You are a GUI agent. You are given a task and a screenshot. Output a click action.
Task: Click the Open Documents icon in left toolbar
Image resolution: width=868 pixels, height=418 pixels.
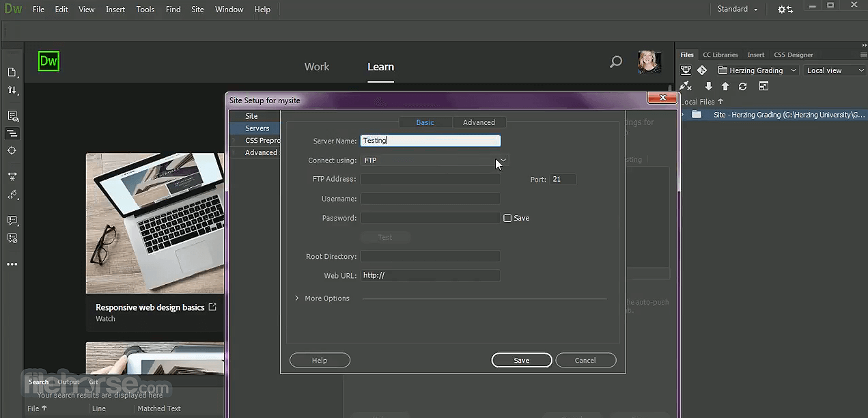(12, 72)
